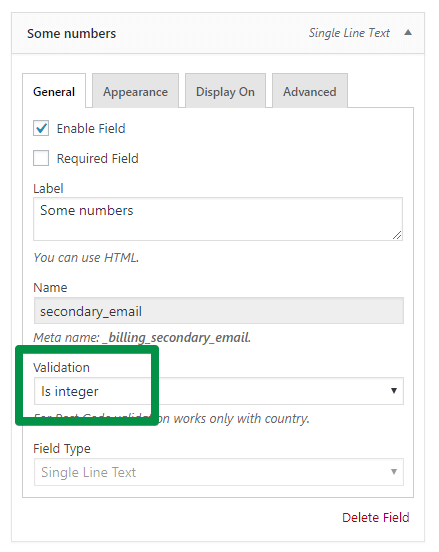Click the Name field secondary_email
This screenshot has height=552, width=439.
tap(219, 311)
